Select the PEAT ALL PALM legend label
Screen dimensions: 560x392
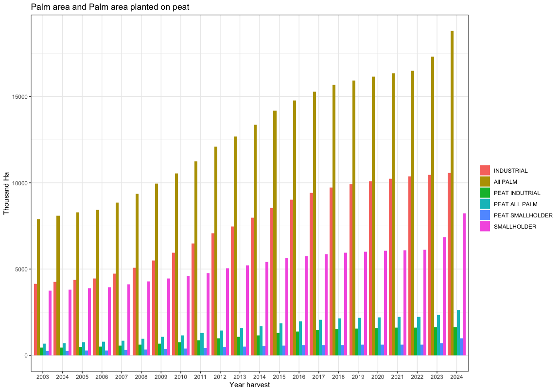515,204
